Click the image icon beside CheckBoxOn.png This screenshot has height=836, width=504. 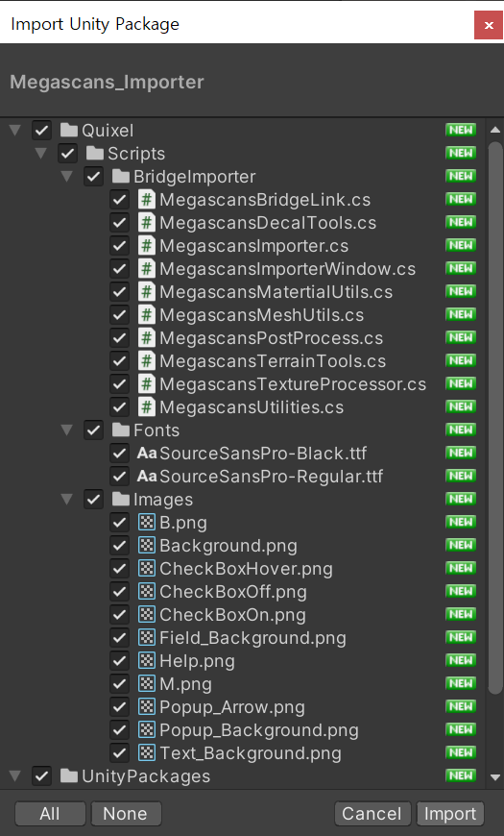tap(147, 615)
